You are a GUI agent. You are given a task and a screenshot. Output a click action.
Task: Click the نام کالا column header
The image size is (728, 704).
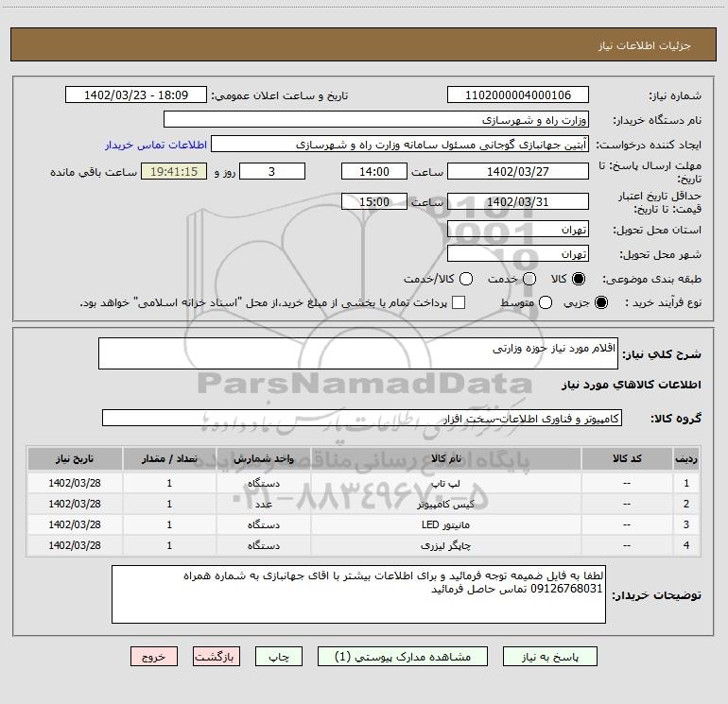click(445, 458)
